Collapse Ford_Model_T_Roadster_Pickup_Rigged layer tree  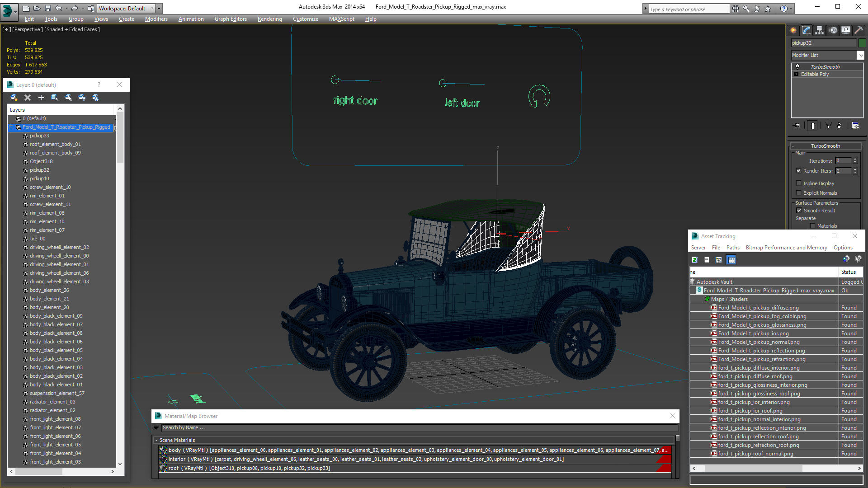click(x=12, y=127)
